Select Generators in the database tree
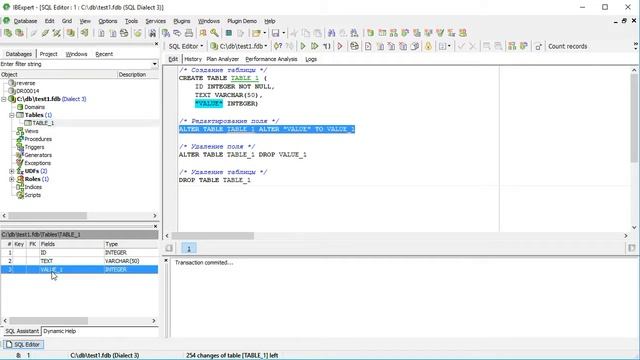This screenshot has width=640, height=360. (x=38, y=155)
